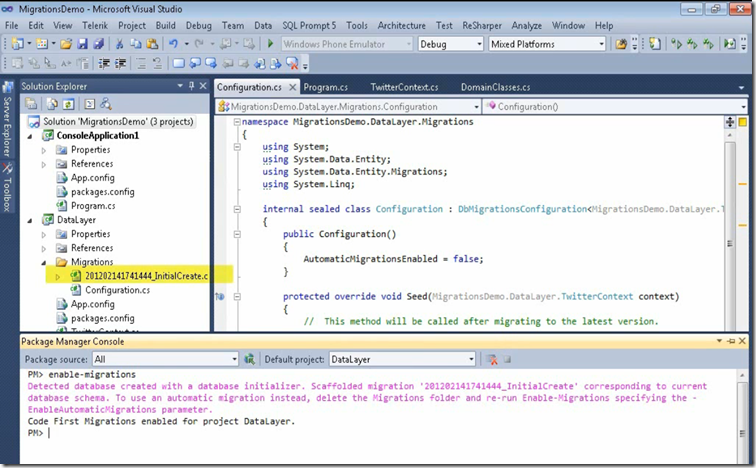
Task: Open the SQL Prompt 5 menu
Action: pyautogui.click(x=309, y=26)
